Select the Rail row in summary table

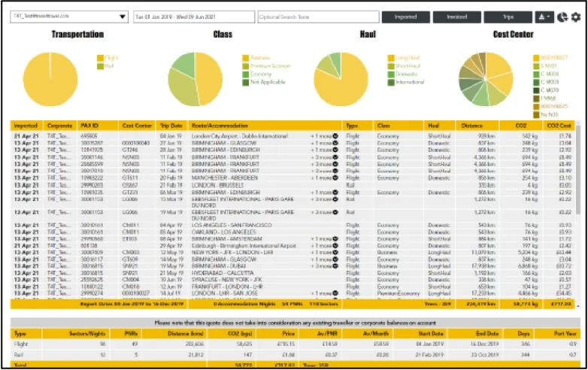295,355
